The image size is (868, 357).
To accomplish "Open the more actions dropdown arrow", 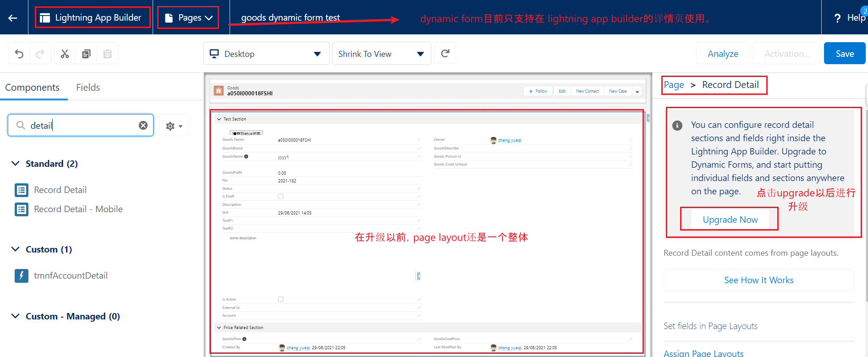I will [637, 91].
